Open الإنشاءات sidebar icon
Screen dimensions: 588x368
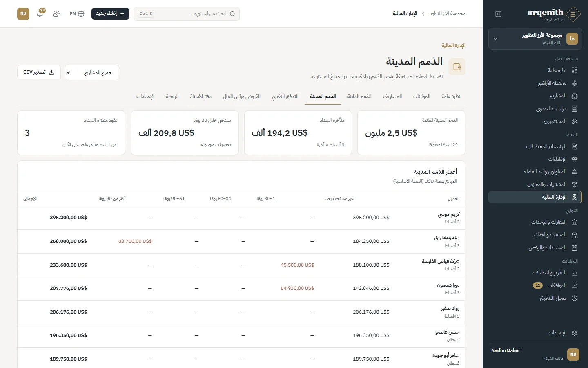pyautogui.click(x=575, y=159)
